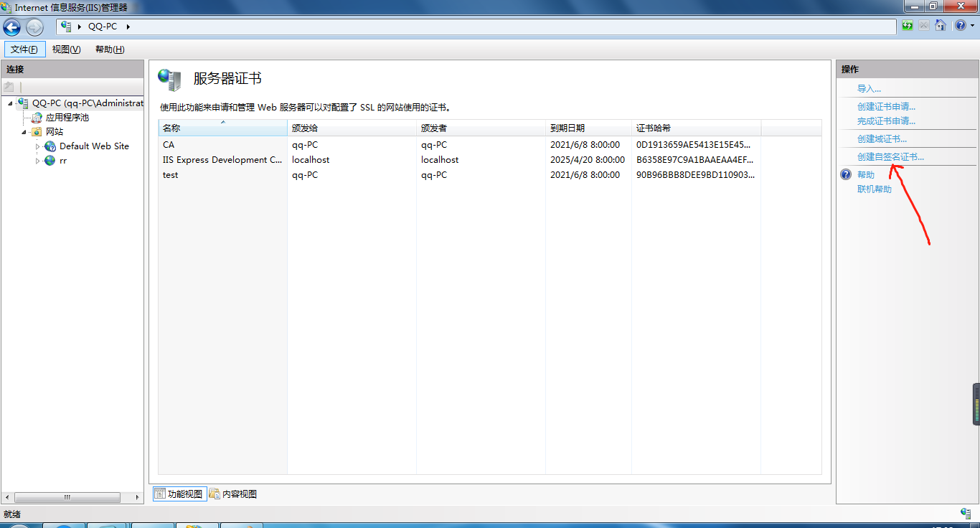The width and height of the screenshot is (980, 528).
Task: Click the greyed Connections panel toolbar icon
Action: [9, 86]
